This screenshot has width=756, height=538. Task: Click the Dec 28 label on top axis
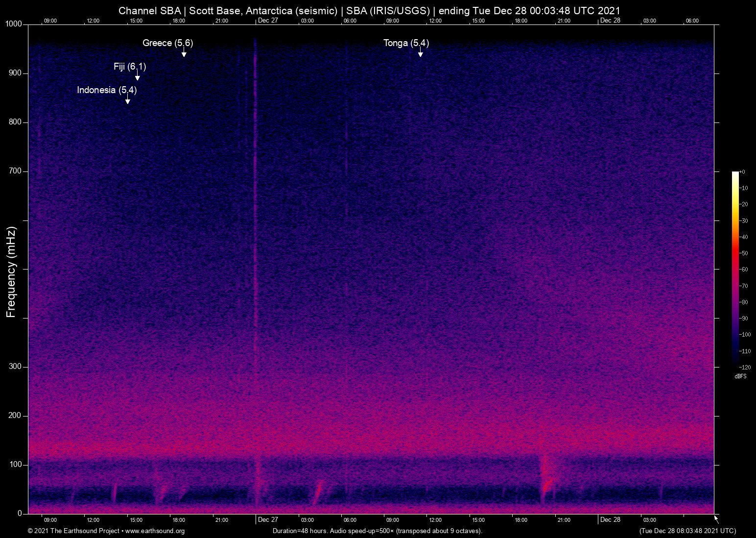[611, 21]
